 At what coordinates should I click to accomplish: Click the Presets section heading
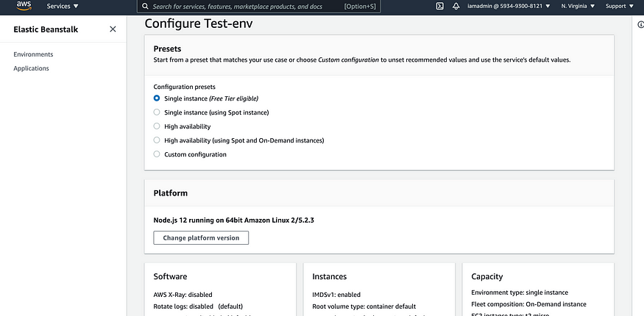(x=167, y=49)
